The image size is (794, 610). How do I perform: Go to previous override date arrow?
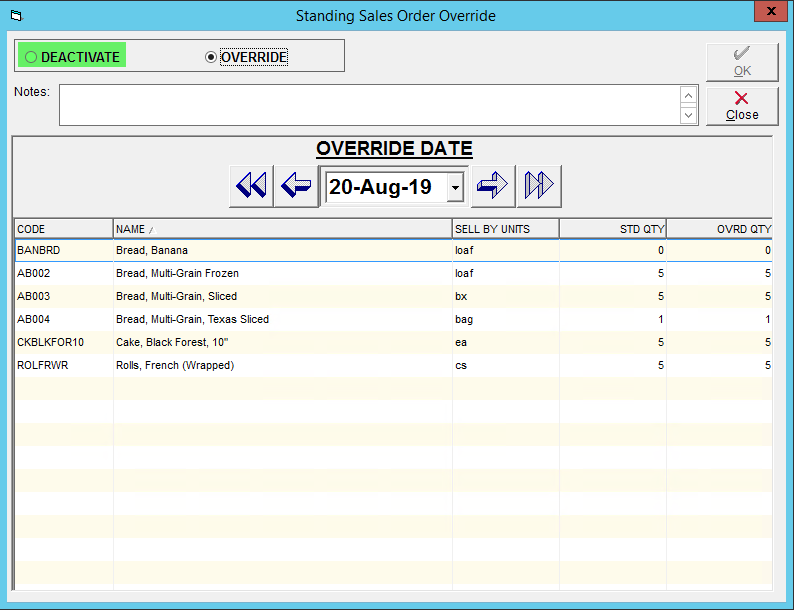point(296,186)
